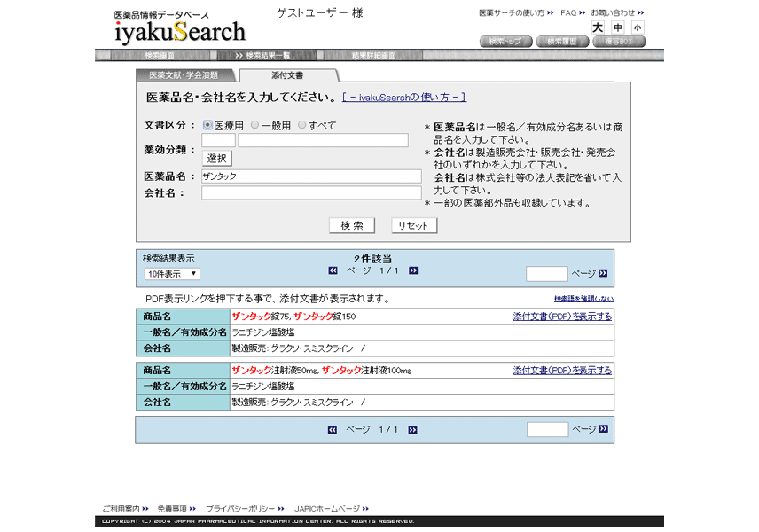Open JAPICホームページ footer link
The height and width of the screenshot is (532, 759).
tap(332, 509)
